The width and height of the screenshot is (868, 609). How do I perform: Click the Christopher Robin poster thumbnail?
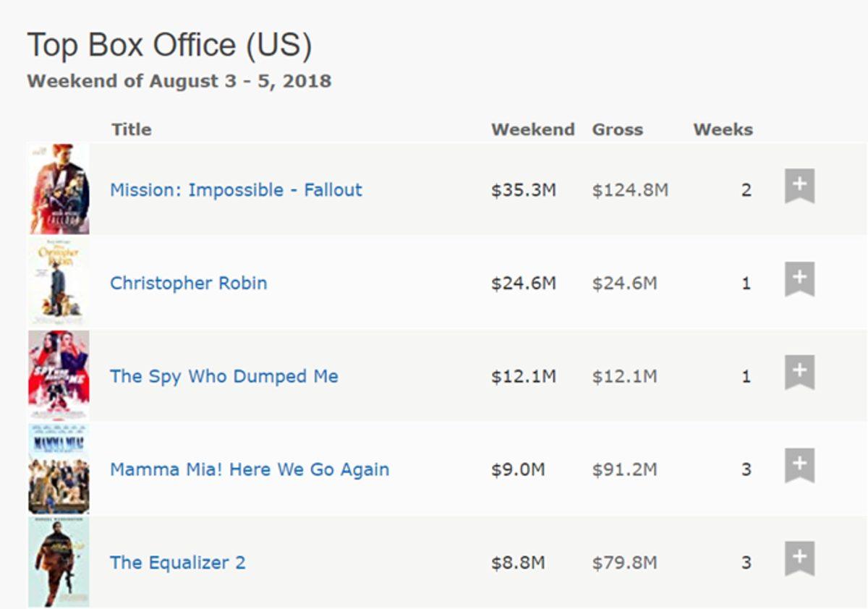pos(59,282)
